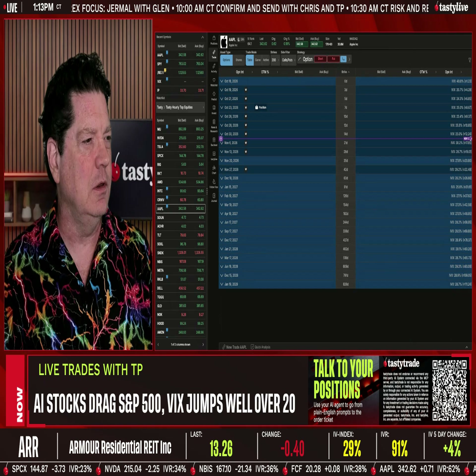
Task: Open the Journal sidebar icon
Action: (x=214, y=198)
